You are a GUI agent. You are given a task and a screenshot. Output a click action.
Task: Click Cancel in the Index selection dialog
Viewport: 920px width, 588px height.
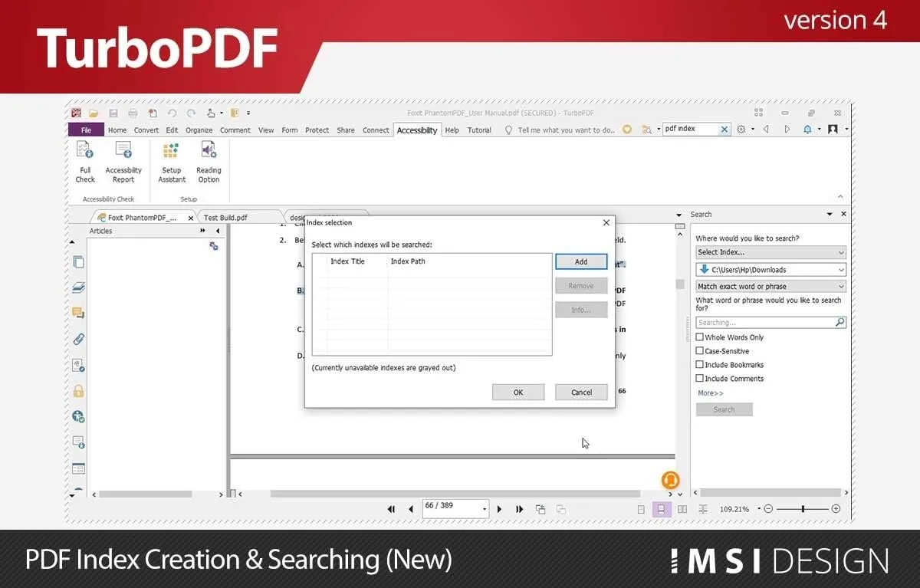tap(580, 392)
